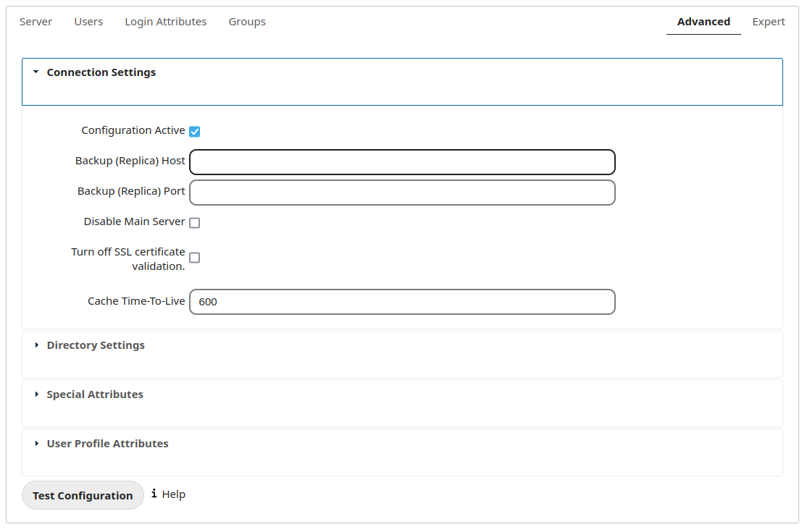807x532 pixels.
Task: Expand the Special Attributes section
Action: point(95,394)
